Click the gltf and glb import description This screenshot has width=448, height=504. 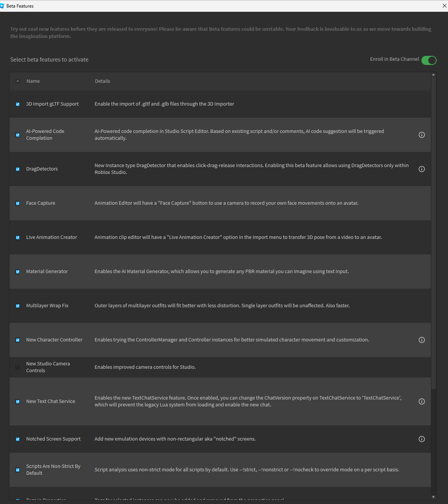point(165,104)
